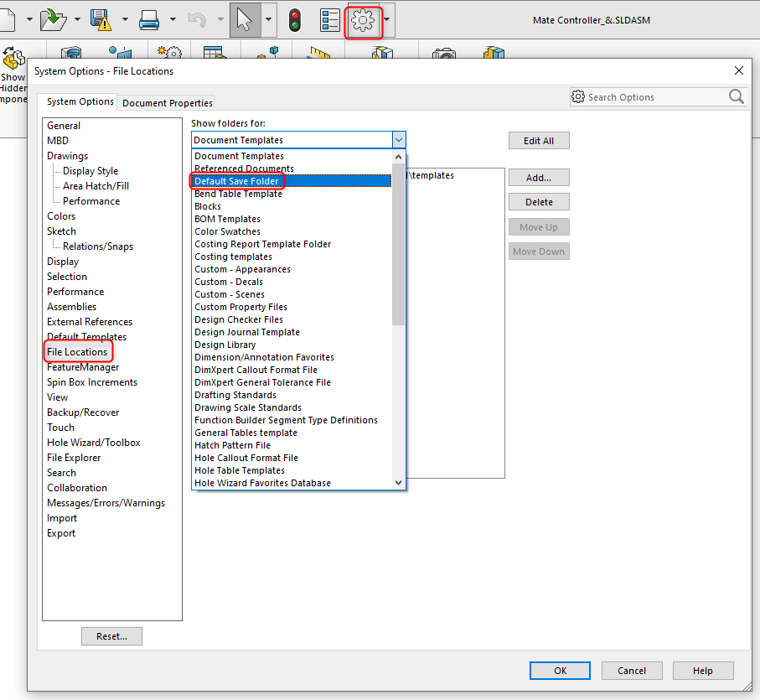Open the Options gear icon
The height and width of the screenshot is (700, 760).
pos(363,20)
